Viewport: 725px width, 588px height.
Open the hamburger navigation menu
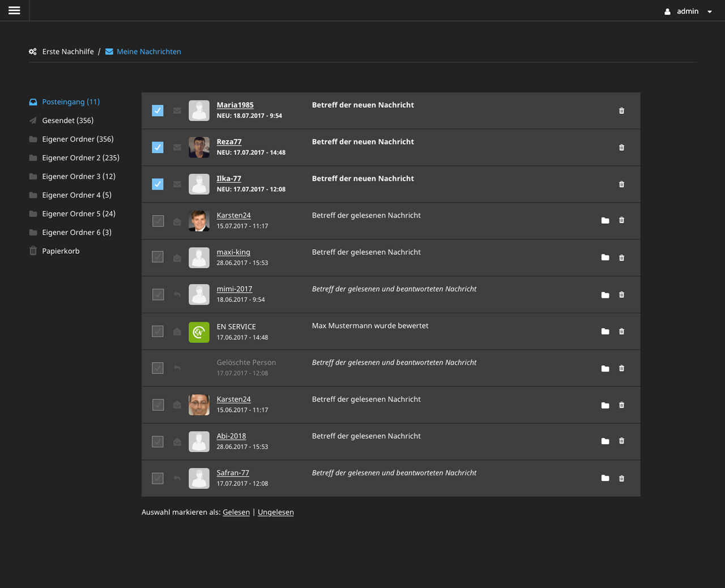14,10
